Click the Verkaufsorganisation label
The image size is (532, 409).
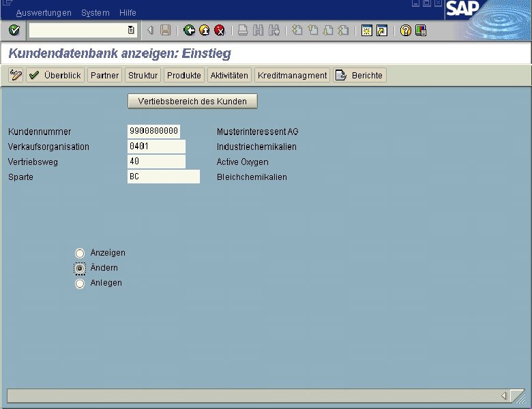click(x=48, y=147)
